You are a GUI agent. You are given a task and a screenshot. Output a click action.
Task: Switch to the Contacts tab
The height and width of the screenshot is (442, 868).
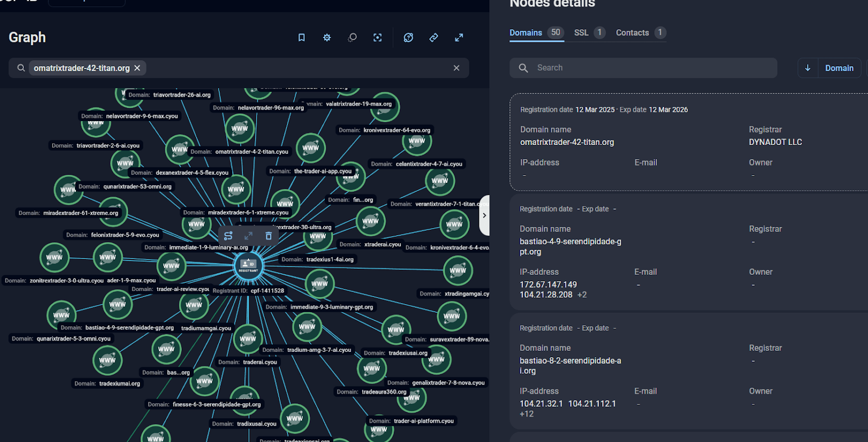tap(641, 33)
